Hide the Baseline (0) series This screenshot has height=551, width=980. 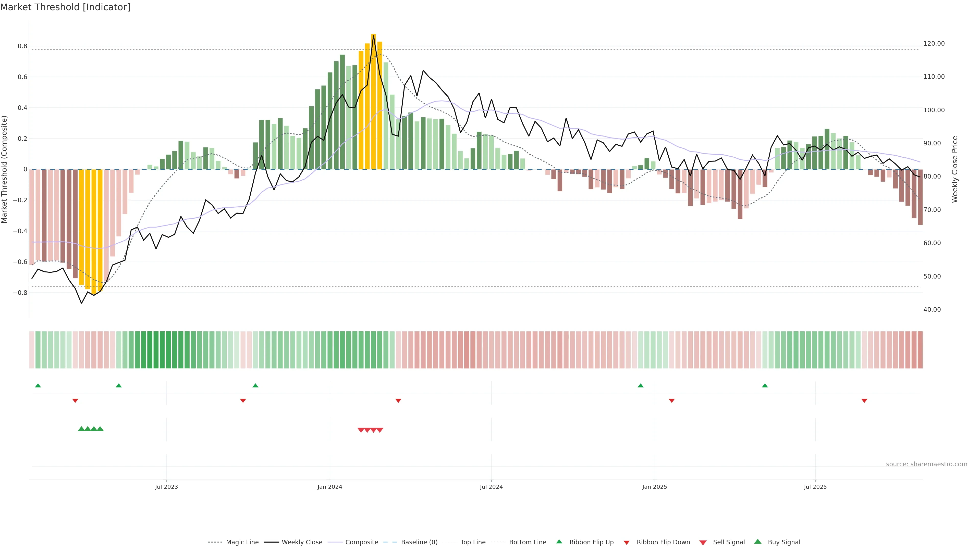[419, 542]
